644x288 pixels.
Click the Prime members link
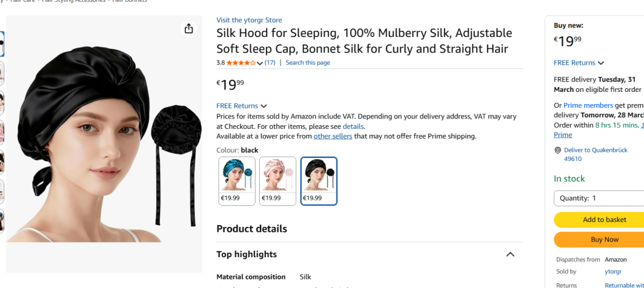588,105
